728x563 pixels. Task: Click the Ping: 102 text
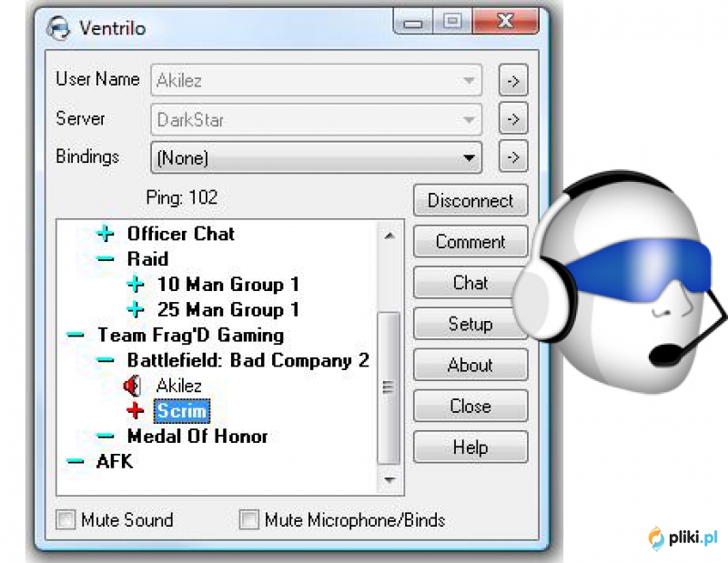click(181, 197)
